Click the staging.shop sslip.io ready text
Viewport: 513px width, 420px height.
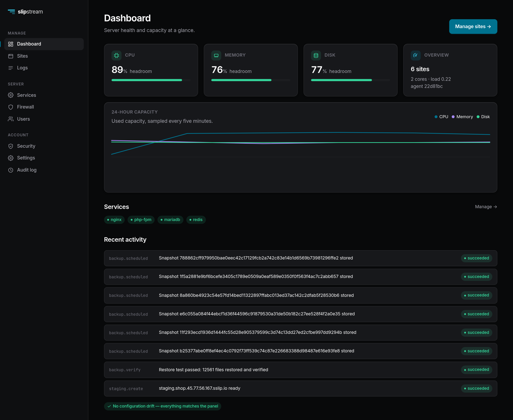coord(199,388)
